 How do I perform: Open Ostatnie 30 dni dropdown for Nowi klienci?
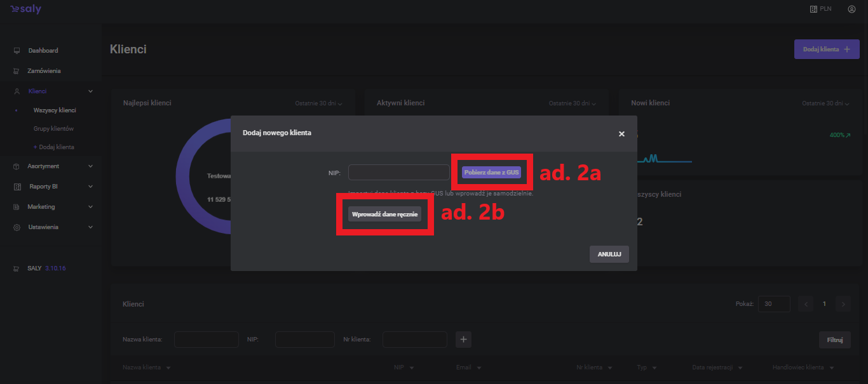pyautogui.click(x=825, y=103)
